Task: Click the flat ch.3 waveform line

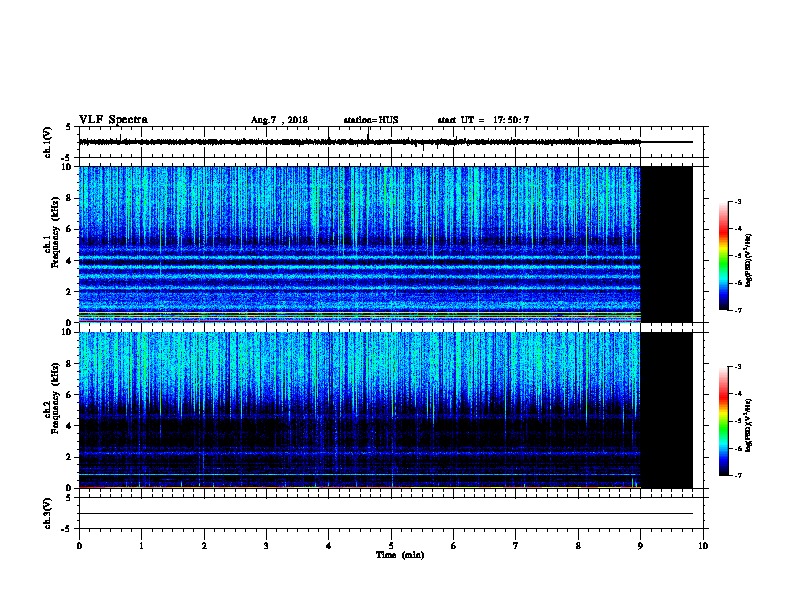Action: point(386,514)
